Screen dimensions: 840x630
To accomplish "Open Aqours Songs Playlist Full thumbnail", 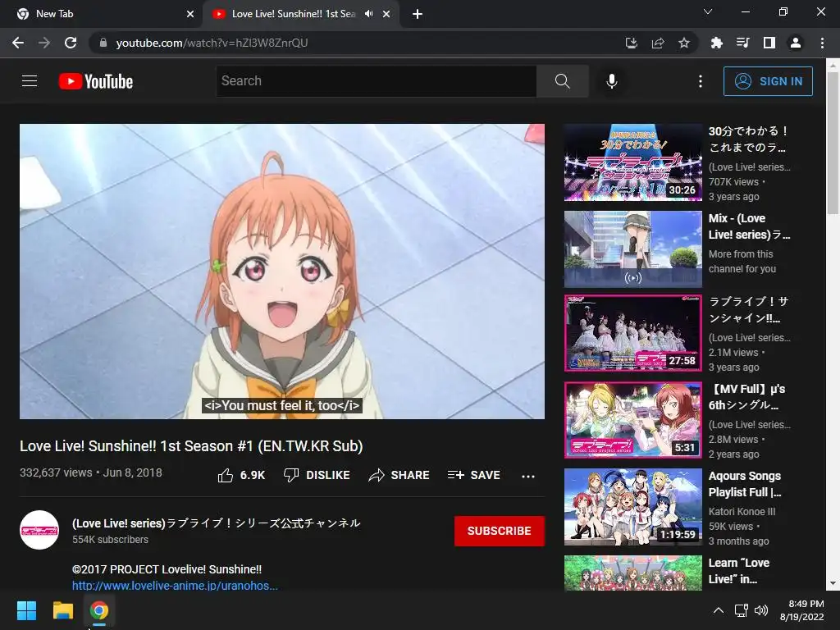I will coord(632,507).
